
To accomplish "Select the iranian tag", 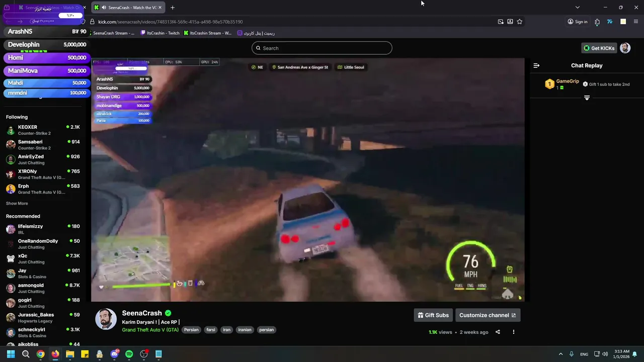I will (245, 330).
